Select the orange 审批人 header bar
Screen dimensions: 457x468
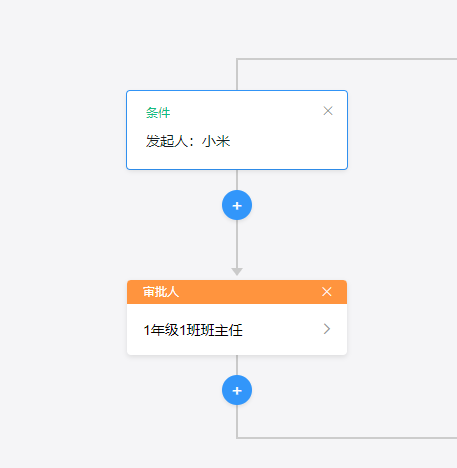tap(237, 292)
